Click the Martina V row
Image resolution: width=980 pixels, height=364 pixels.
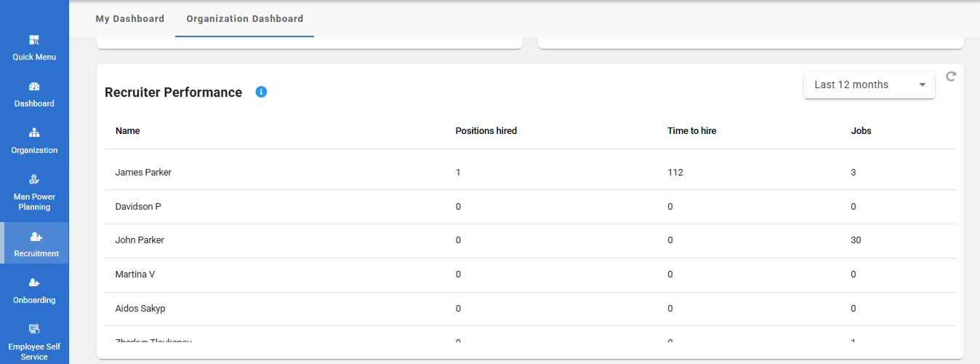coord(135,274)
